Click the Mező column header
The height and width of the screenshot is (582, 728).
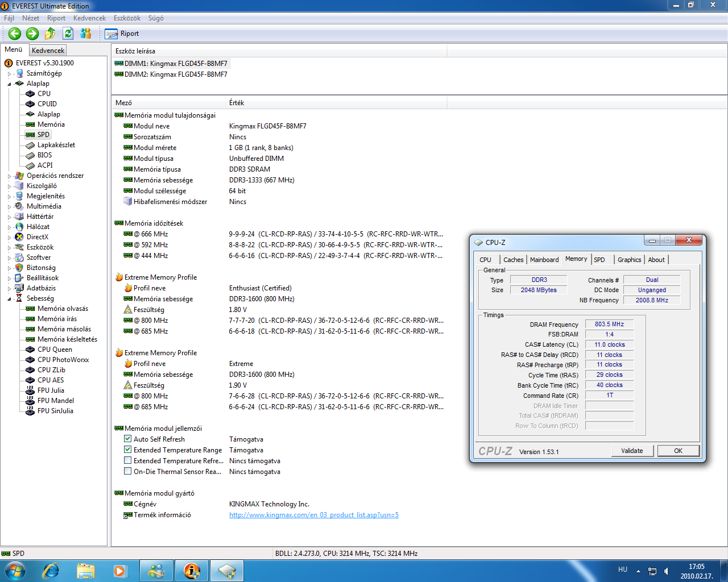169,103
